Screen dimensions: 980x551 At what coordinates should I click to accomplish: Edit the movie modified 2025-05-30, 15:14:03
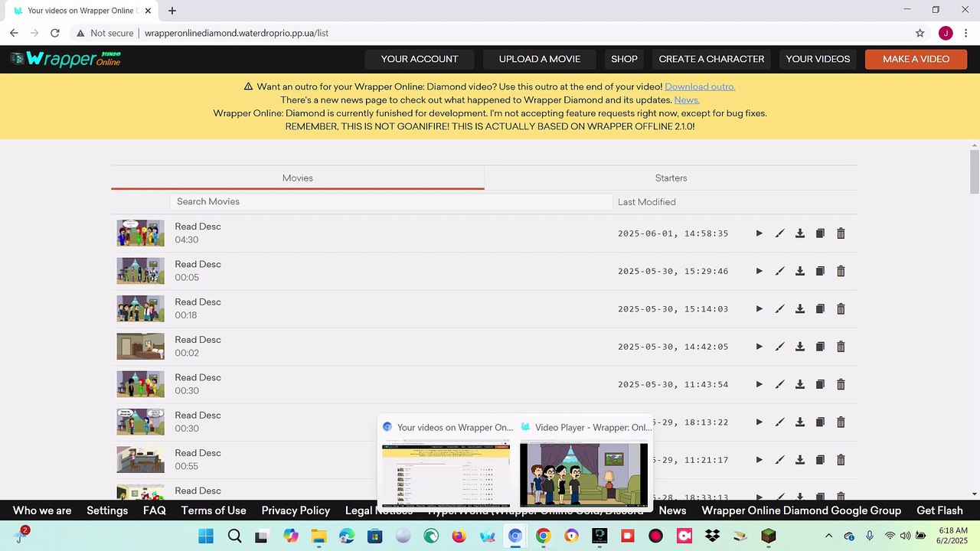779,308
